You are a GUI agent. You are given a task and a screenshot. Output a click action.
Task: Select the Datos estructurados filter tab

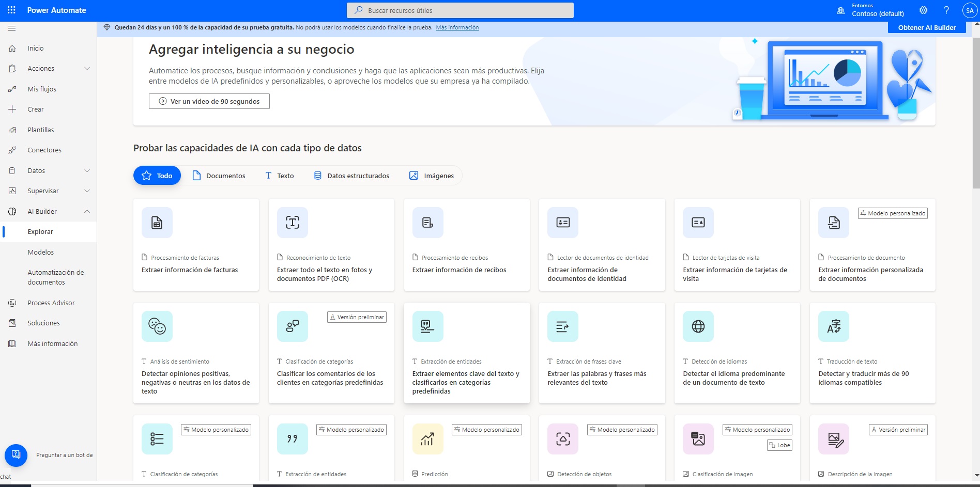click(x=351, y=176)
